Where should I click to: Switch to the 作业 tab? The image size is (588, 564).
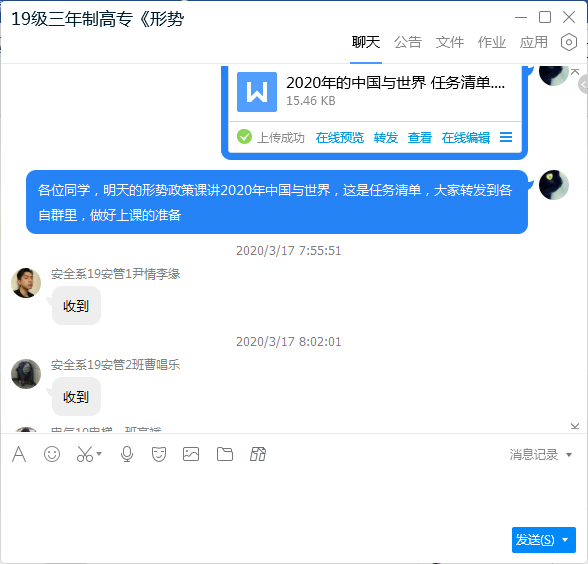coord(492,42)
